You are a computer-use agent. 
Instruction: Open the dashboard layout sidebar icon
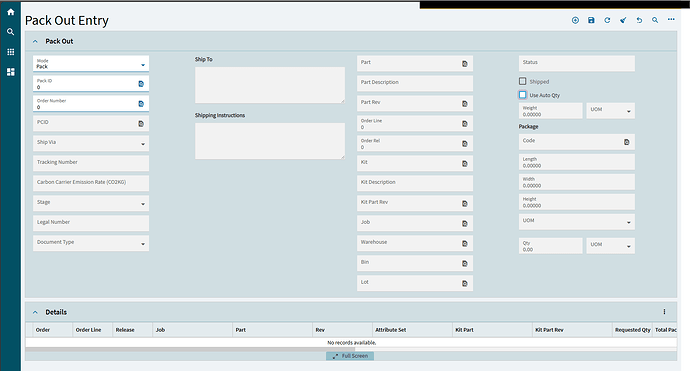click(x=11, y=72)
